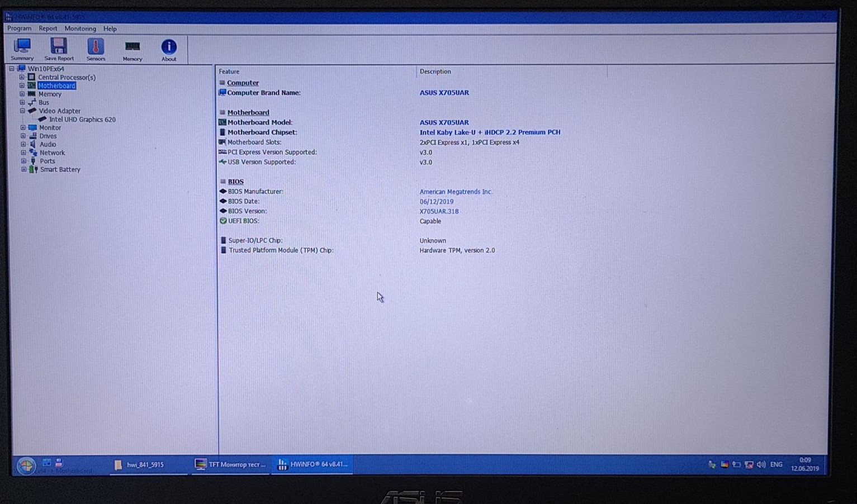
Task: Select the Network node icon in tree
Action: (x=33, y=153)
